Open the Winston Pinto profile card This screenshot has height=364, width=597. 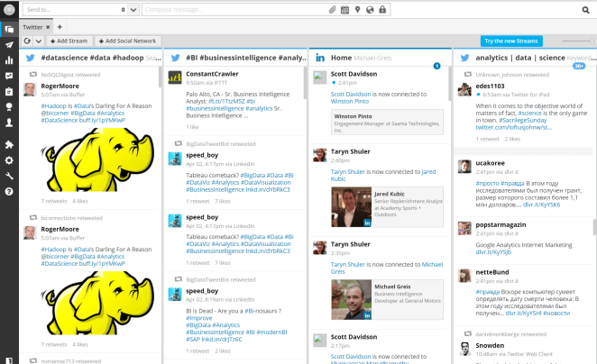tap(387, 123)
